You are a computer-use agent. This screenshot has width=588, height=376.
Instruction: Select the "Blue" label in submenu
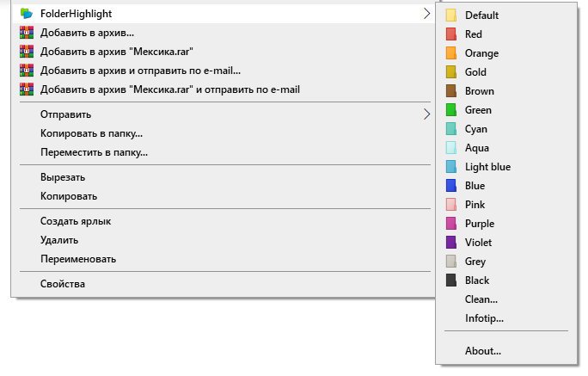coord(475,186)
